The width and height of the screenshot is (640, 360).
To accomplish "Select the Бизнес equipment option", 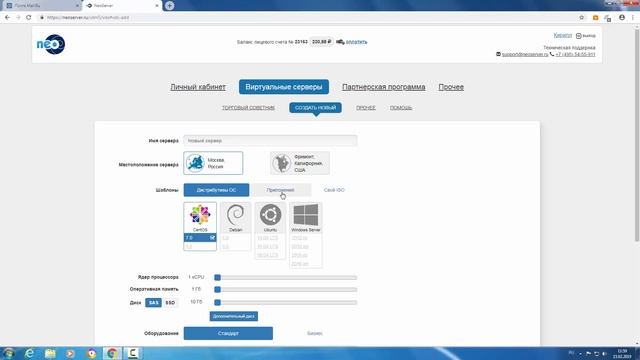I will [x=315, y=333].
